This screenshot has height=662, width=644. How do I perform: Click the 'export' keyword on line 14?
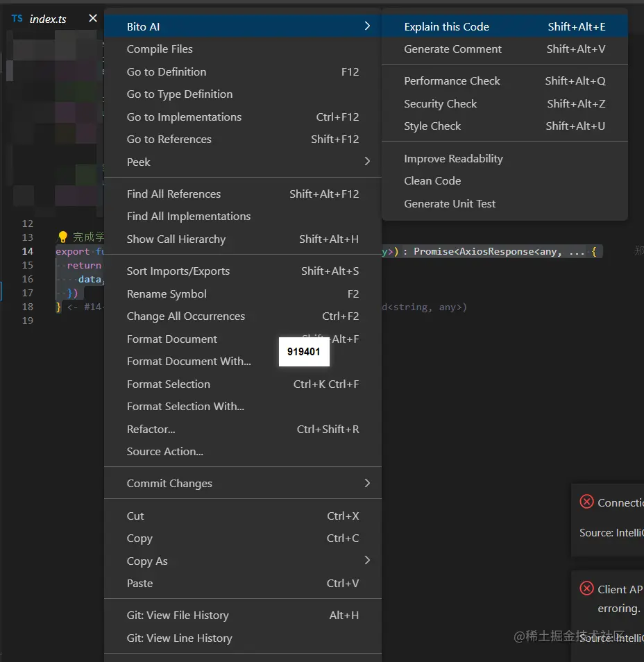coord(73,252)
